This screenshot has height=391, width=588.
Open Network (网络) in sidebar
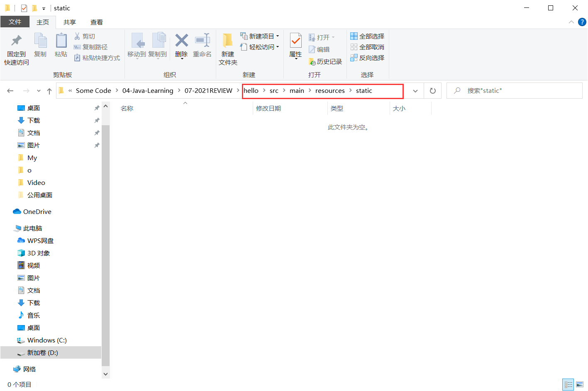25,369
